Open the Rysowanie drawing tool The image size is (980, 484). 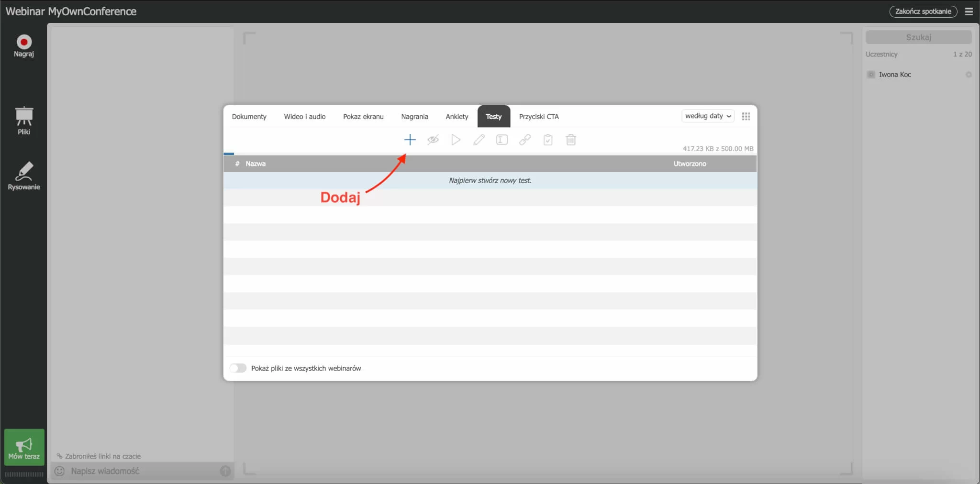click(24, 175)
